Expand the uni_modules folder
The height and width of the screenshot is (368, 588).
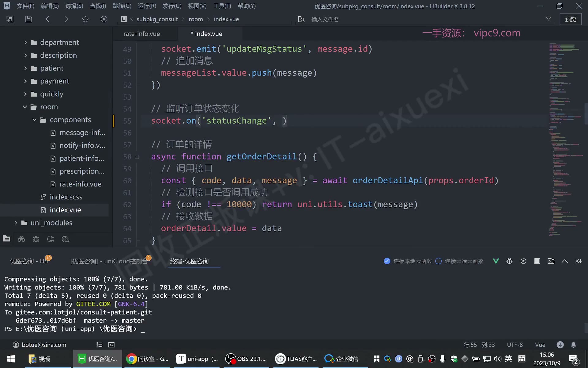pyautogui.click(x=16, y=223)
